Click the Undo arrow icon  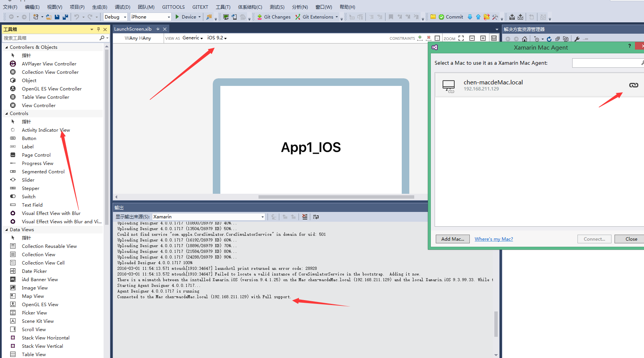tap(77, 17)
